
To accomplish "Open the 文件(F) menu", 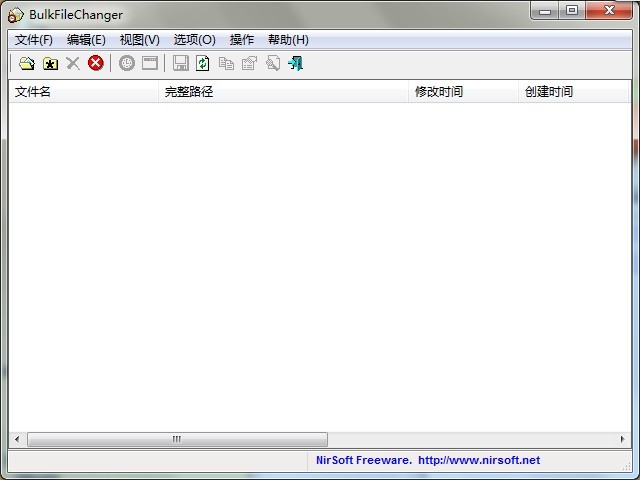I will click(x=34, y=40).
